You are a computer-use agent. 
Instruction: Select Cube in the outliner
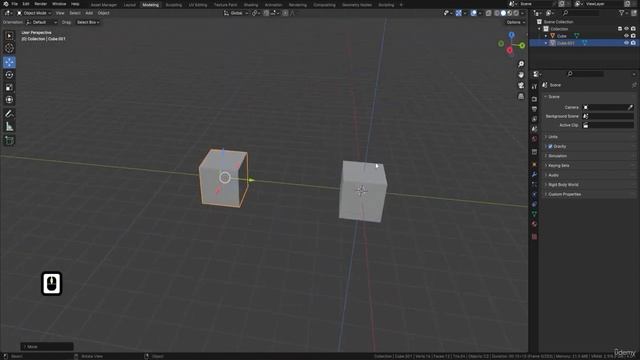(562, 36)
